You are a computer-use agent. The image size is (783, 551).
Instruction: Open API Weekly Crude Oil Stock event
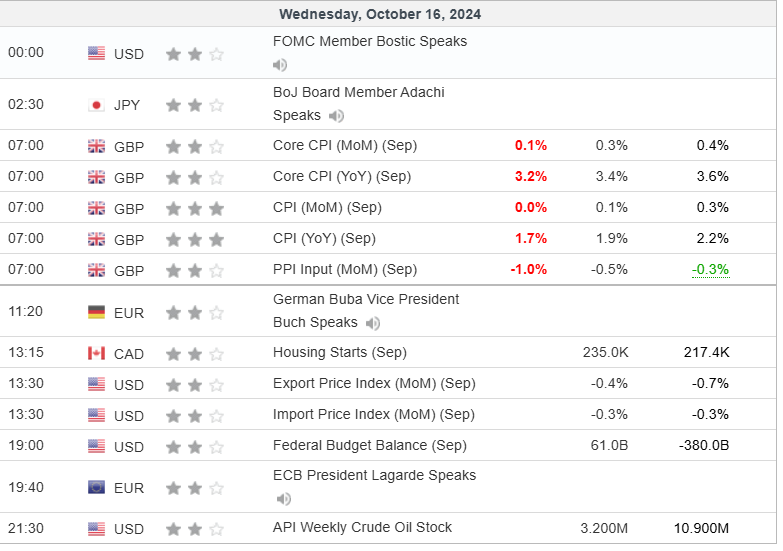(x=362, y=527)
